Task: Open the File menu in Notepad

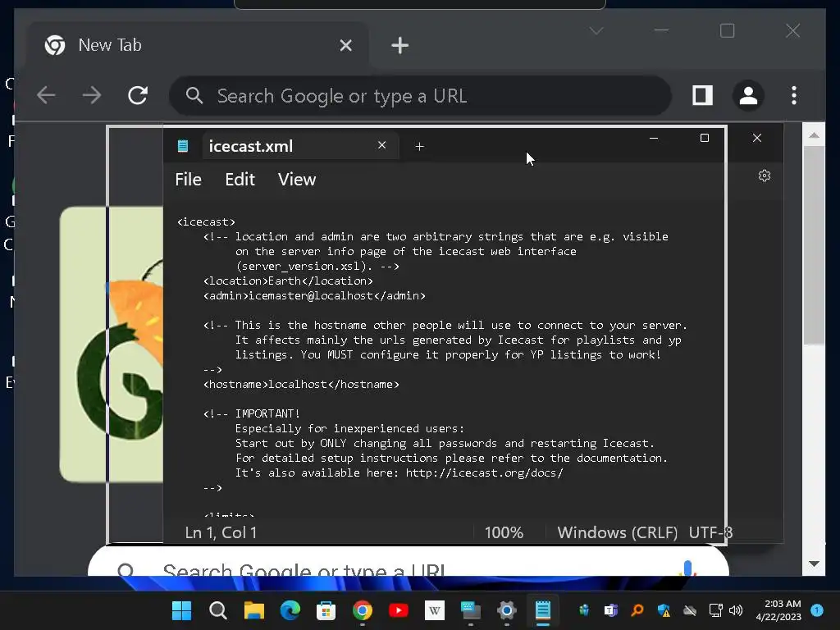Action: tap(188, 180)
